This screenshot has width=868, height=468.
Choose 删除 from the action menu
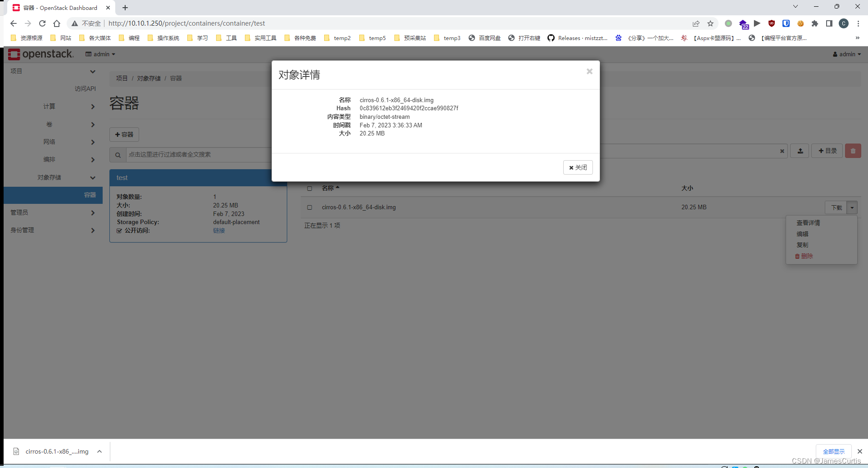[x=804, y=256]
